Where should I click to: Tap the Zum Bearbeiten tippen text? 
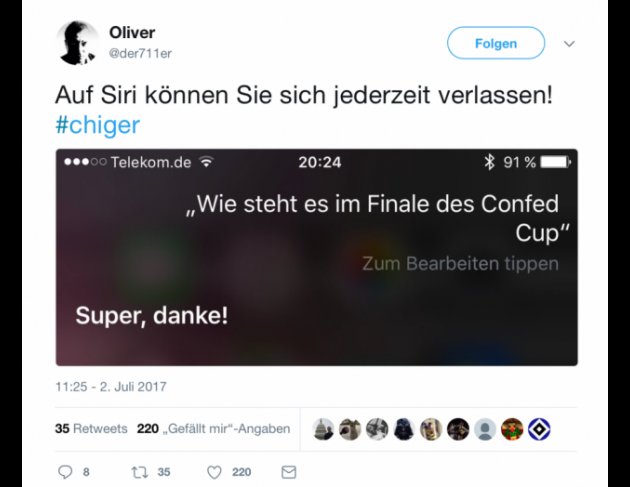(x=460, y=264)
